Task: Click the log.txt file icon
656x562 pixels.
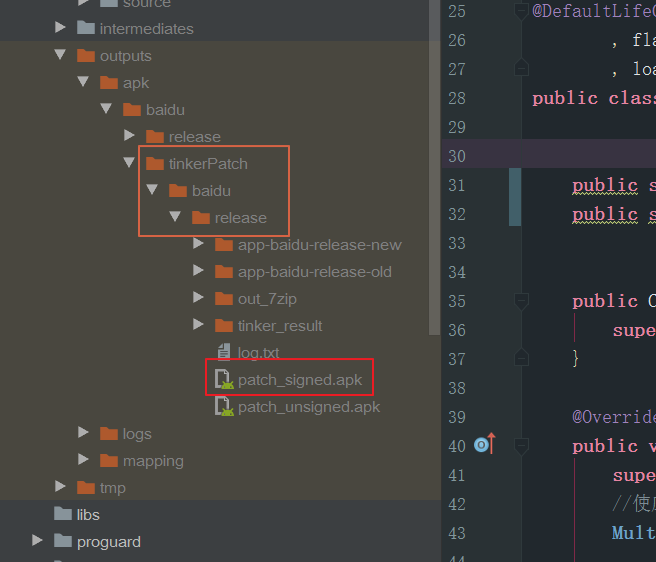Action: tap(224, 353)
